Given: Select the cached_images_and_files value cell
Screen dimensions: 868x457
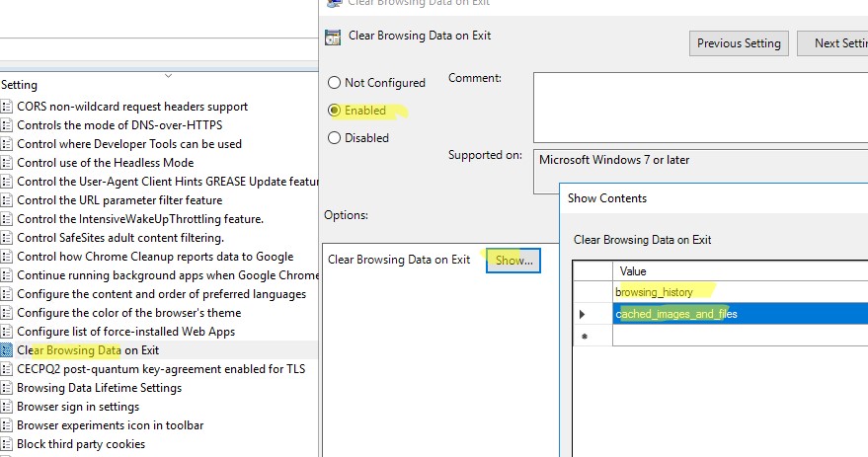Looking at the screenshot, I should (x=741, y=314).
